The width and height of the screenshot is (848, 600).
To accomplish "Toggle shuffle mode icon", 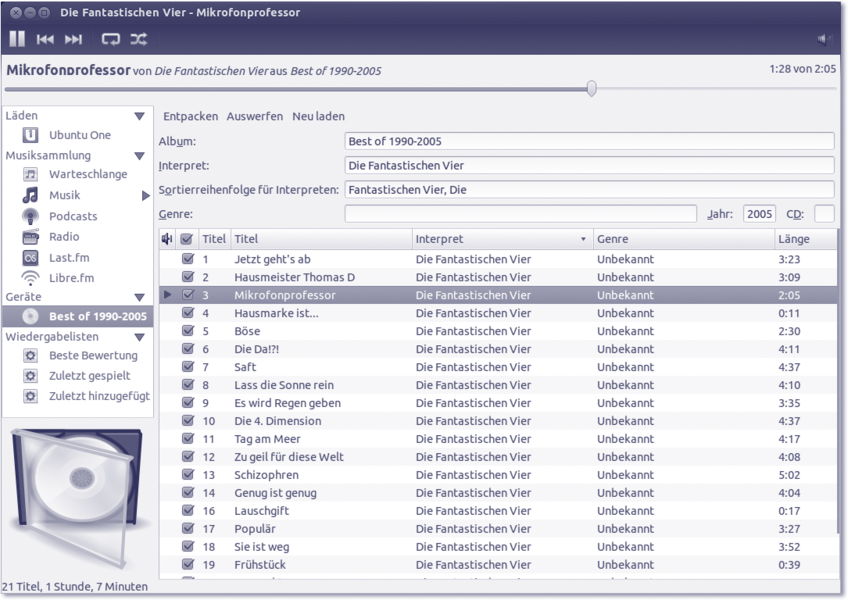I will (x=138, y=39).
